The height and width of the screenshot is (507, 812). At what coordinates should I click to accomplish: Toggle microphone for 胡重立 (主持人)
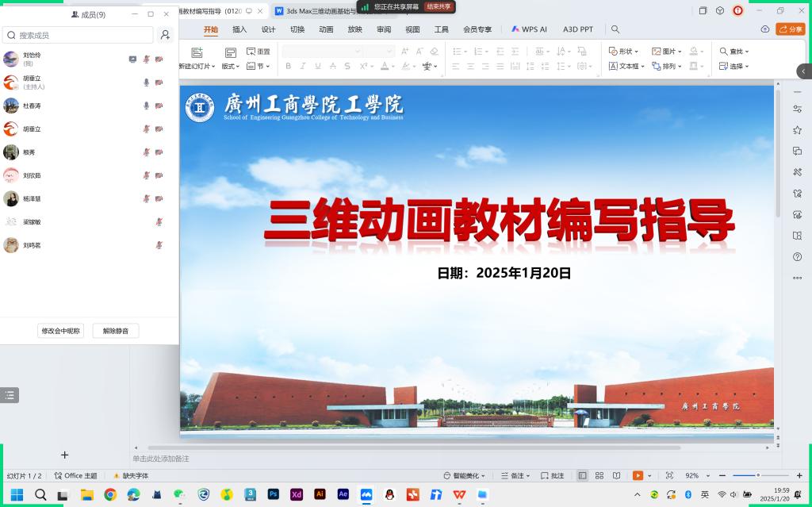click(146, 83)
